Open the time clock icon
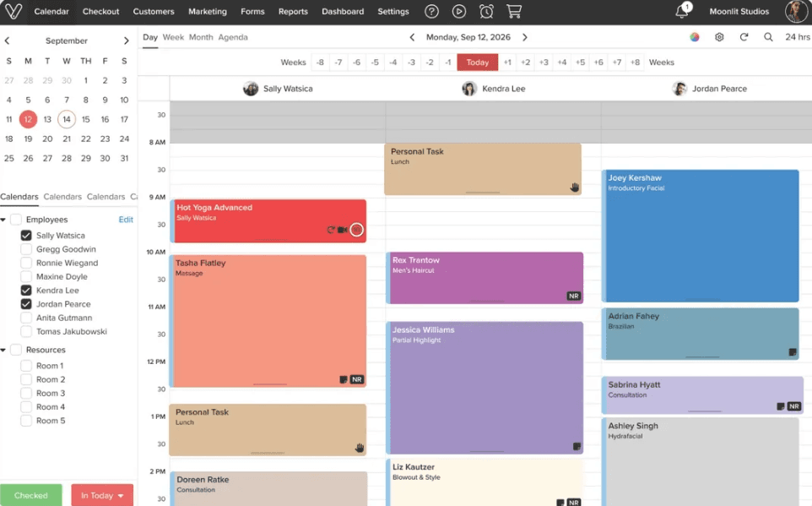 [486, 12]
